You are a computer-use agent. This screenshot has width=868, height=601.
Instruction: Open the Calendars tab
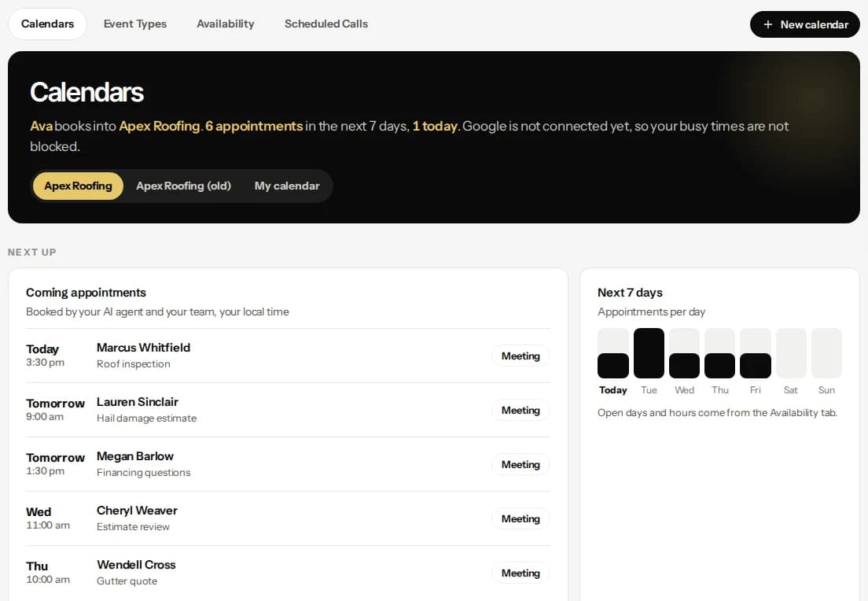48,24
